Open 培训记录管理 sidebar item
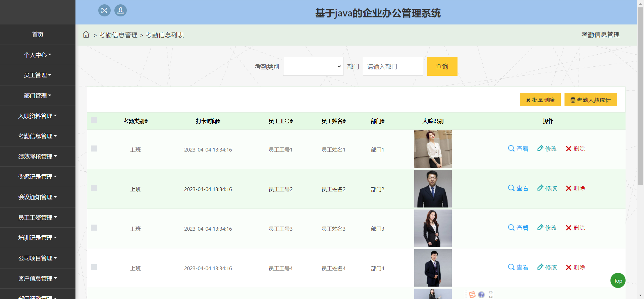This screenshot has width=644, height=299. [x=38, y=238]
